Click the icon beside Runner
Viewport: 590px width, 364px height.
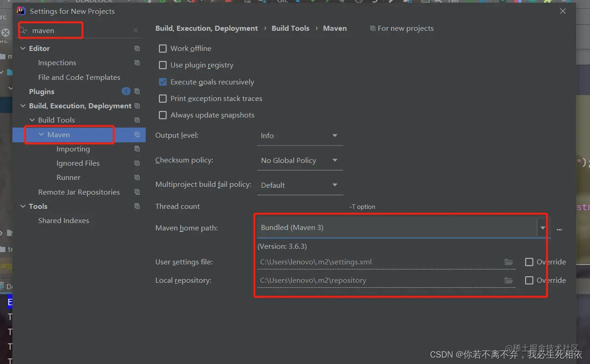(x=137, y=177)
